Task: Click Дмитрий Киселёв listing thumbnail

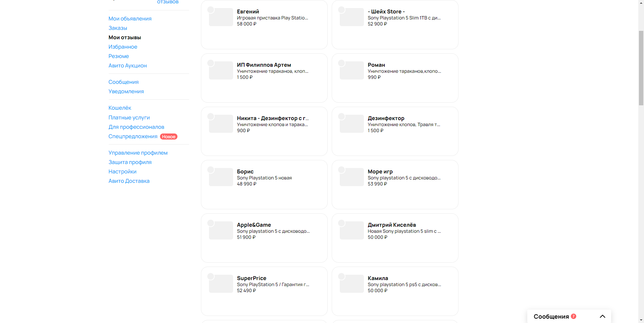Action: pyautogui.click(x=352, y=230)
